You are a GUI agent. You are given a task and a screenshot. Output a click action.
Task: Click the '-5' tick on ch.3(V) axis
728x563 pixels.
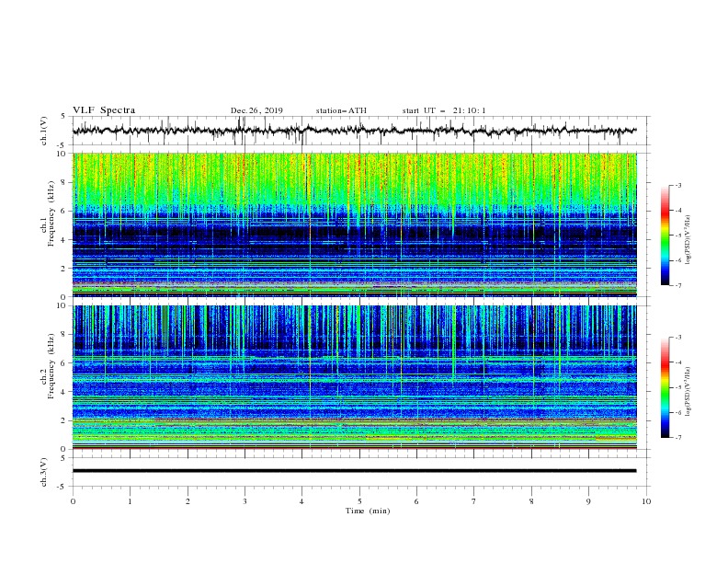pos(62,487)
